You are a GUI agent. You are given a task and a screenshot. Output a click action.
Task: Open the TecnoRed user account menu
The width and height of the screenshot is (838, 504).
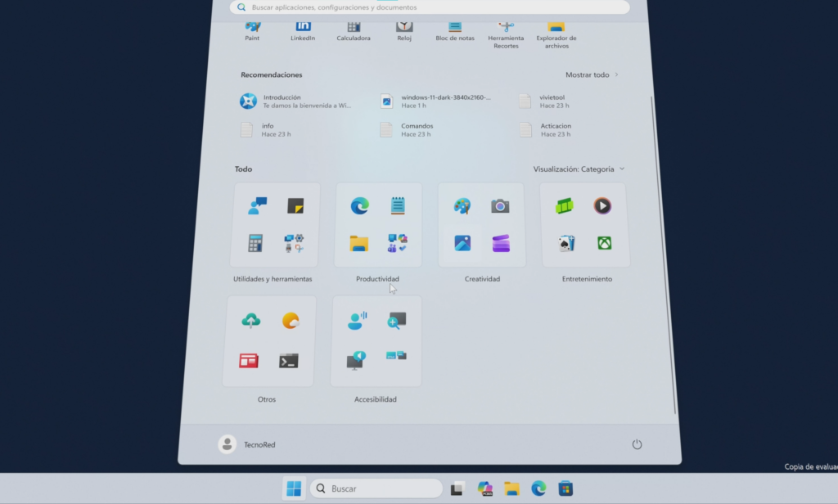click(247, 444)
